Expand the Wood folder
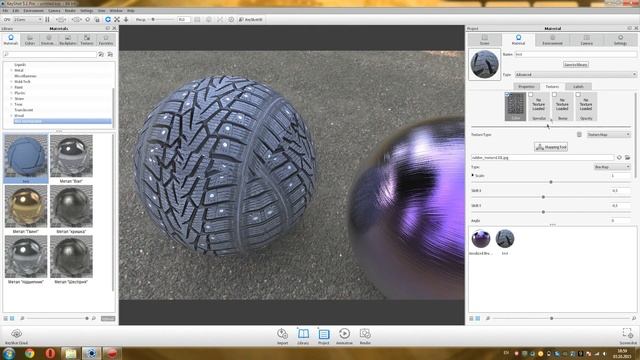This screenshot has height=360, width=640. point(11,116)
